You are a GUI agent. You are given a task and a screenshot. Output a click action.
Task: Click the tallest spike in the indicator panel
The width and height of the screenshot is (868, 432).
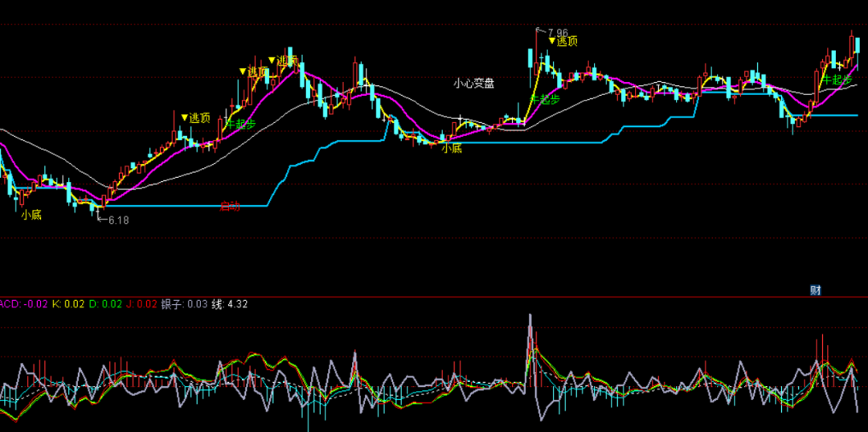click(530, 320)
